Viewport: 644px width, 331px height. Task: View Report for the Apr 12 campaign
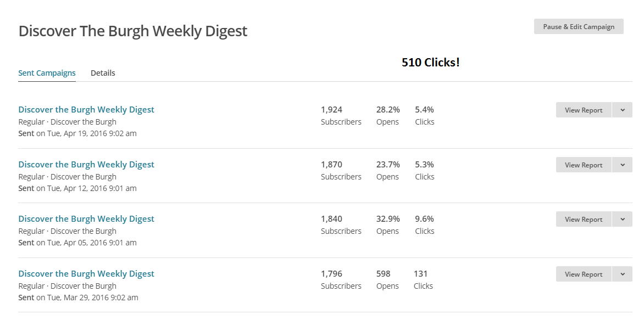click(584, 165)
